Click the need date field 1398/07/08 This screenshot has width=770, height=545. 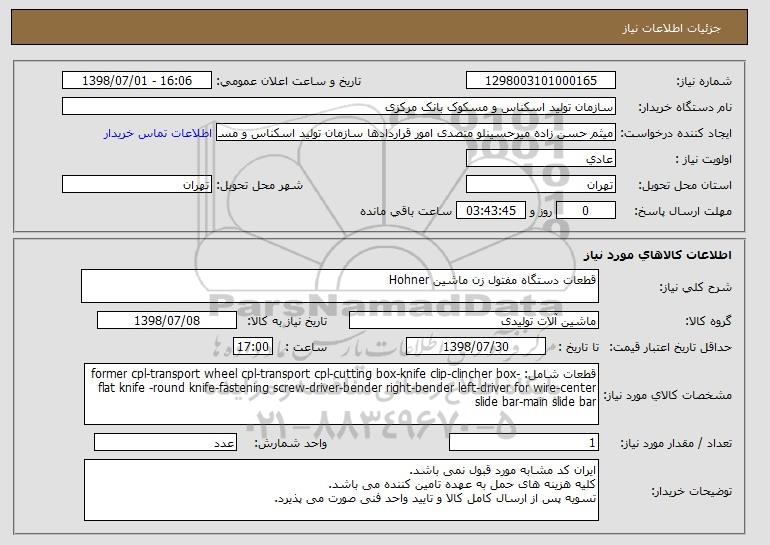(x=167, y=321)
